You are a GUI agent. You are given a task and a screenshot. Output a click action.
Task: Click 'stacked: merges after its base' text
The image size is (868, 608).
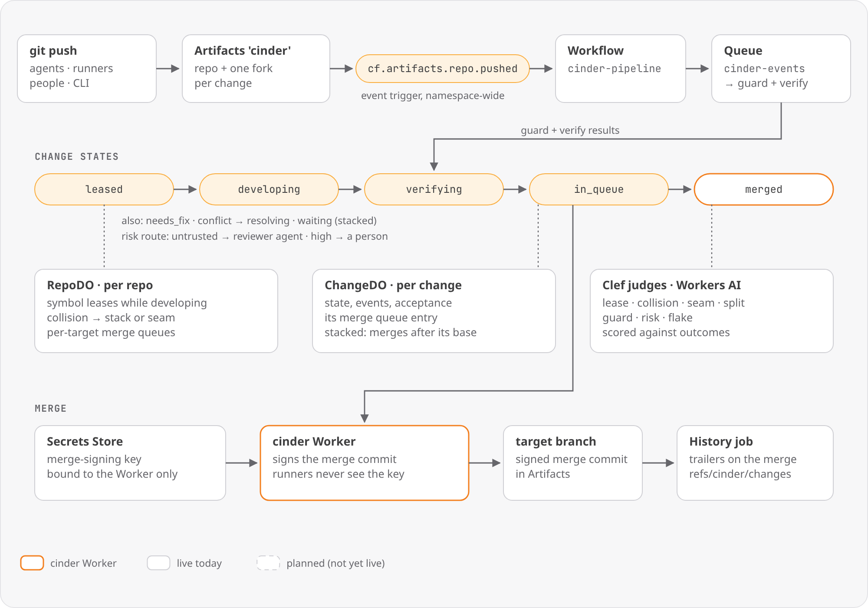coord(401,332)
